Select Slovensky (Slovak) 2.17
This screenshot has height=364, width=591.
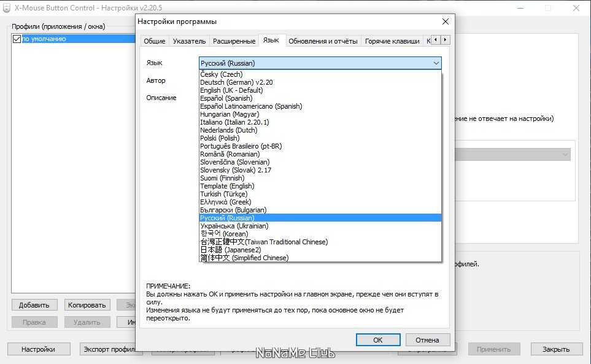click(320, 170)
